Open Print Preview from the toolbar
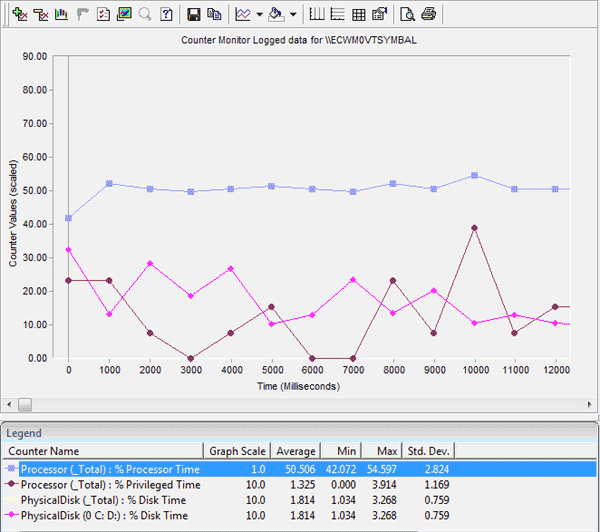 tap(407, 14)
